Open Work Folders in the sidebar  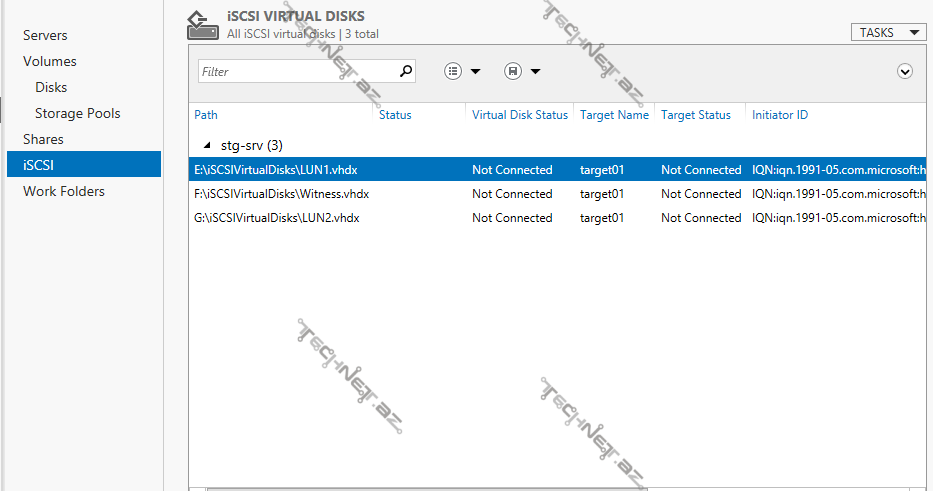point(64,191)
